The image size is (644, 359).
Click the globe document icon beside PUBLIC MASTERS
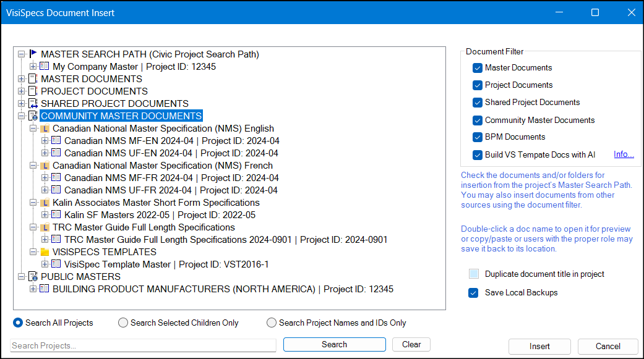click(x=33, y=277)
